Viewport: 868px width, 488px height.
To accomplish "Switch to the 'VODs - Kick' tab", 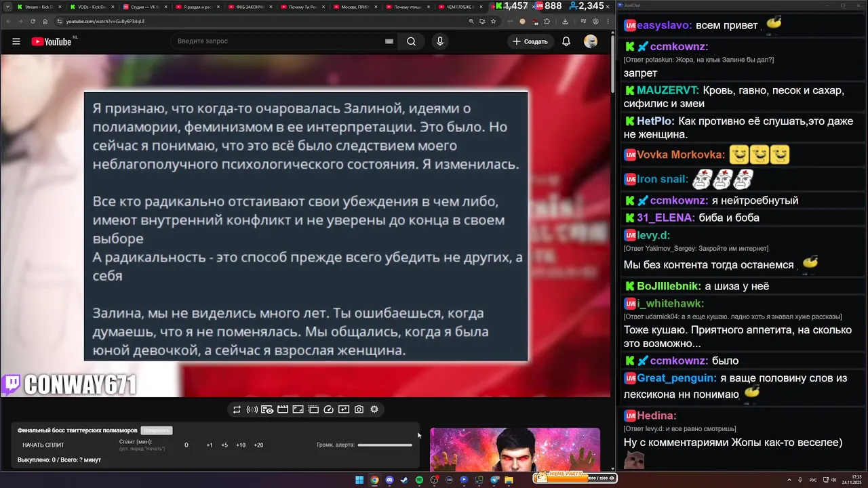I will 92,7.
